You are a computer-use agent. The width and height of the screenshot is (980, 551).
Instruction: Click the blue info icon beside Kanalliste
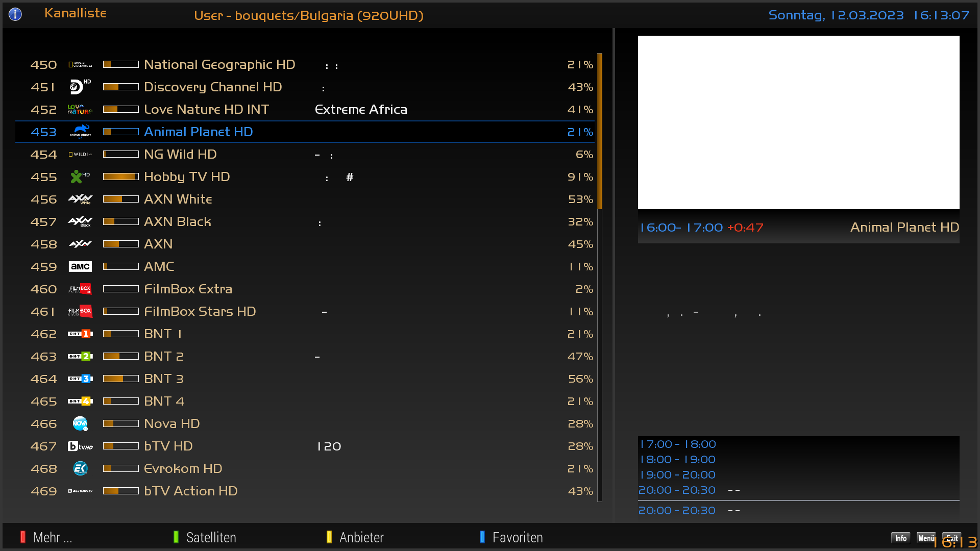pos(15,14)
